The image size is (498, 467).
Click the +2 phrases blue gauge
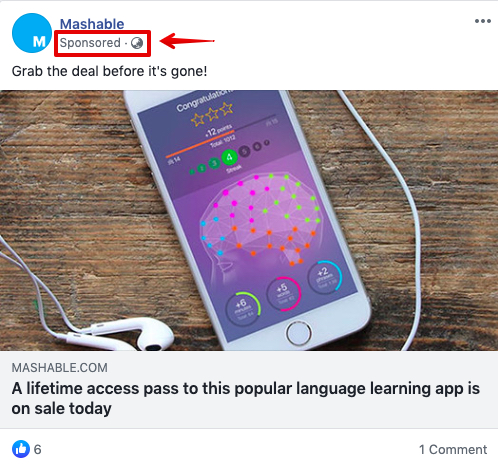click(x=325, y=277)
